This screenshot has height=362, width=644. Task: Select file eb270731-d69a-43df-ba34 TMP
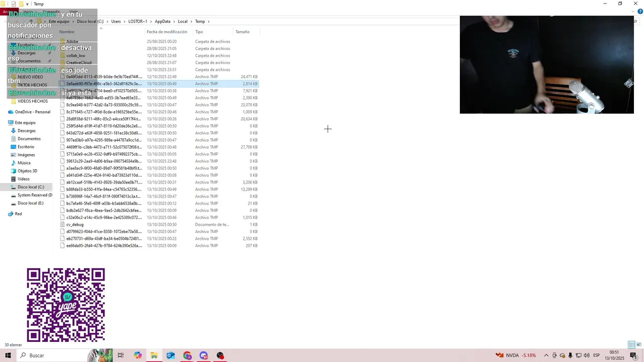[x=104, y=238]
